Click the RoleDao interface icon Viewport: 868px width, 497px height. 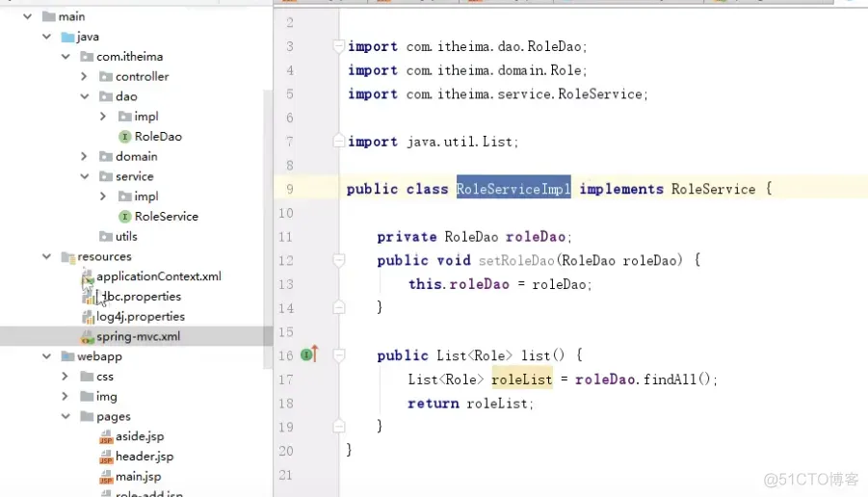[x=124, y=136]
